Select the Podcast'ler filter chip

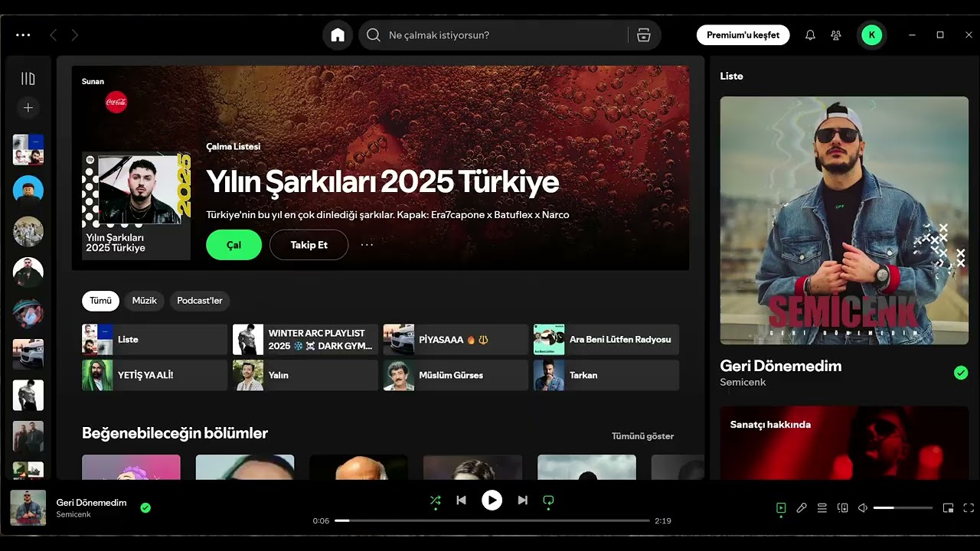200,301
